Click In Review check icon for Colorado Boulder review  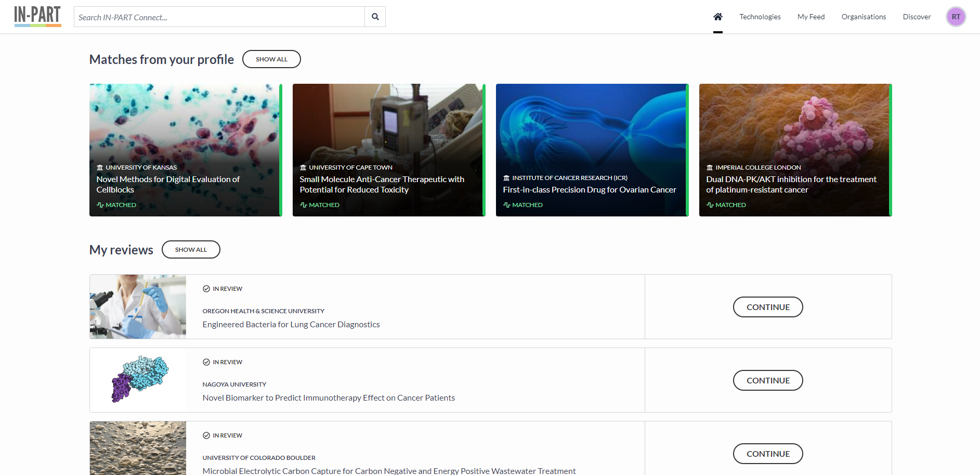pyautogui.click(x=206, y=435)
